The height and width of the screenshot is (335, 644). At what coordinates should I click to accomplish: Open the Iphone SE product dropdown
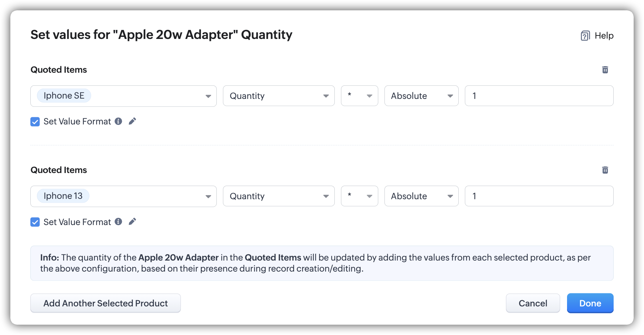tap(208, 96)
